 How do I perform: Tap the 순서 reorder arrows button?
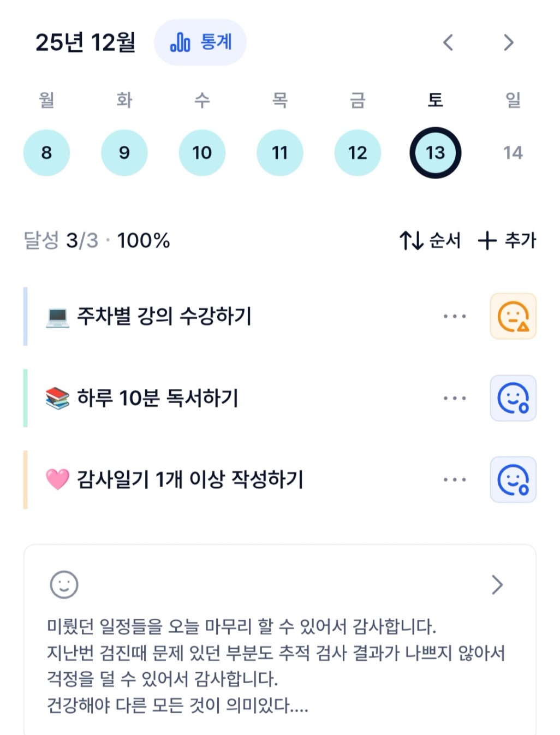coord(430,240)
